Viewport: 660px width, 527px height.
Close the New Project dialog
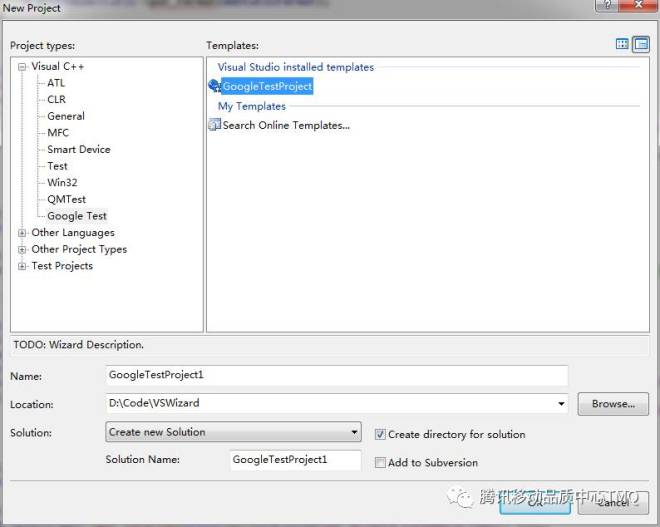pyautogui.click(x=638, y=5)
